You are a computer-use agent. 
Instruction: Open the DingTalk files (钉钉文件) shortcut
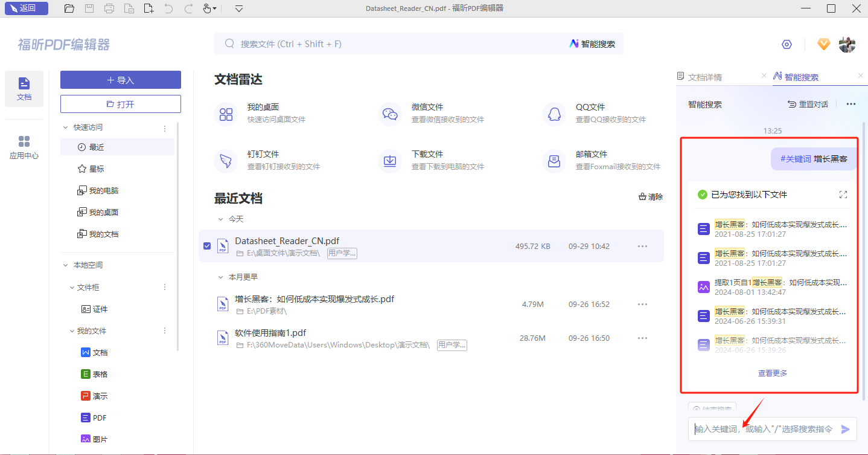coord(226,161)
